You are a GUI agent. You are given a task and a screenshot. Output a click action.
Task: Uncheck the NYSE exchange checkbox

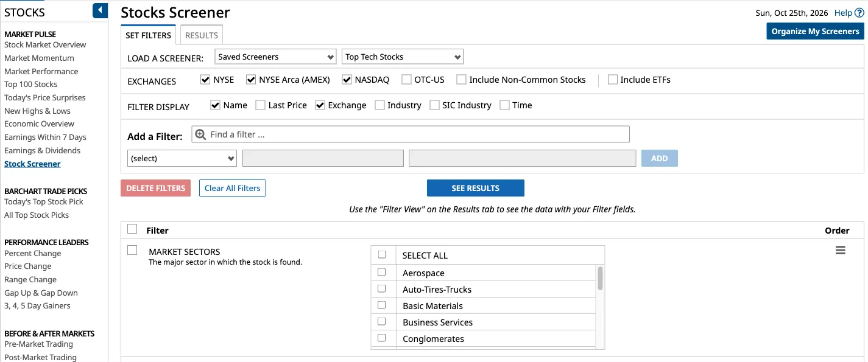205,80
